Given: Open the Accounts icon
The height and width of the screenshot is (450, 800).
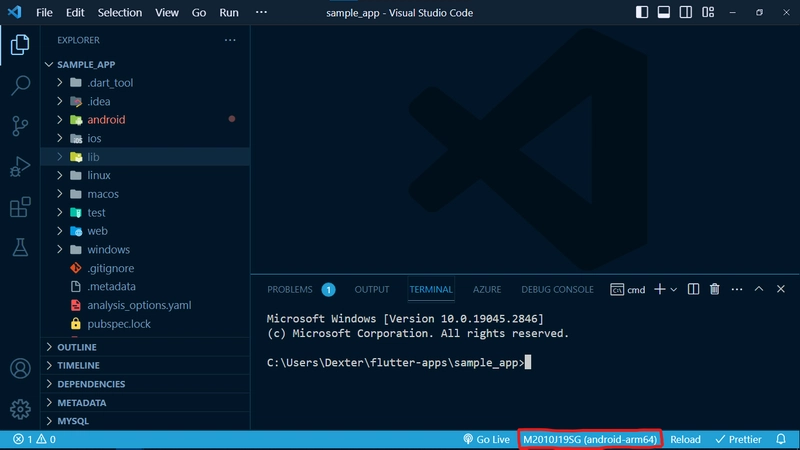Looking at the screenshot, I should pyautogui.click(x=20, y=368).
